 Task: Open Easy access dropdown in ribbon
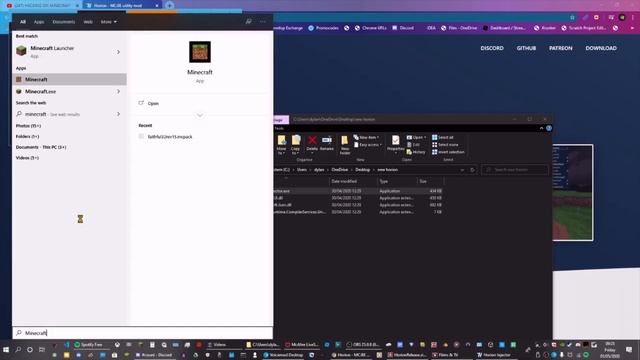368,145
